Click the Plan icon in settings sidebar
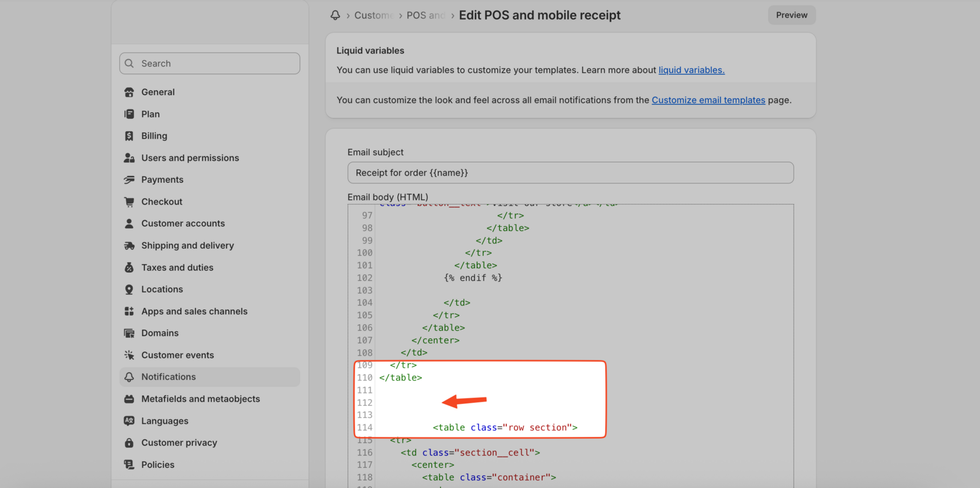The width and height of the screenshot is (980, 488). 129,114
